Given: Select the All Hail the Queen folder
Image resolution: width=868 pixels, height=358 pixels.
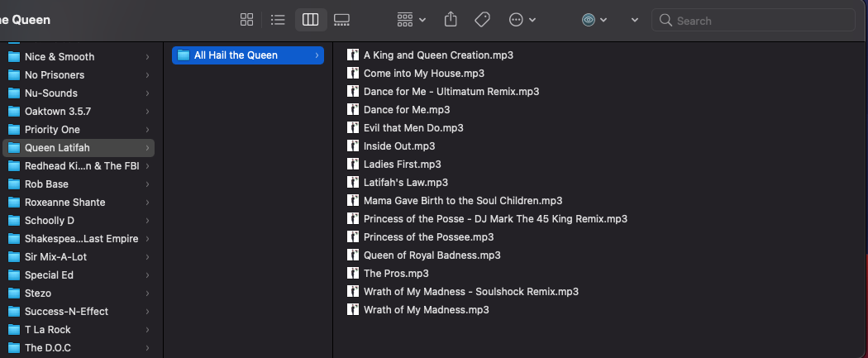Looking at the screenshot, I should 236,55.
